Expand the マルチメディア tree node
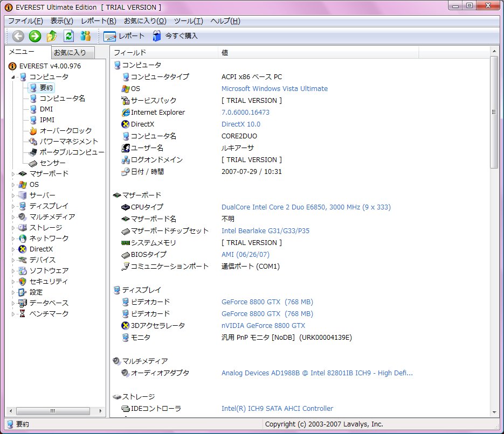Image resolution: width=504 pixels, height=434 pixels. (13, 218)
